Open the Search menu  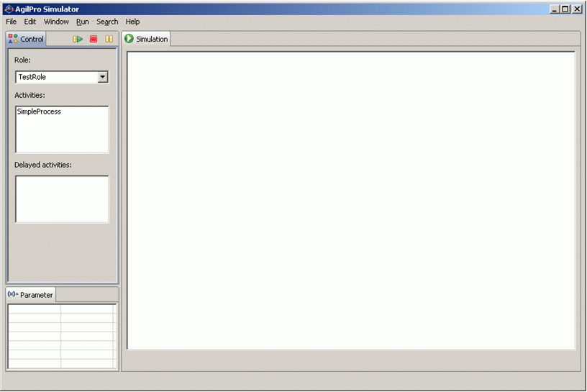(x=107, y=22)
